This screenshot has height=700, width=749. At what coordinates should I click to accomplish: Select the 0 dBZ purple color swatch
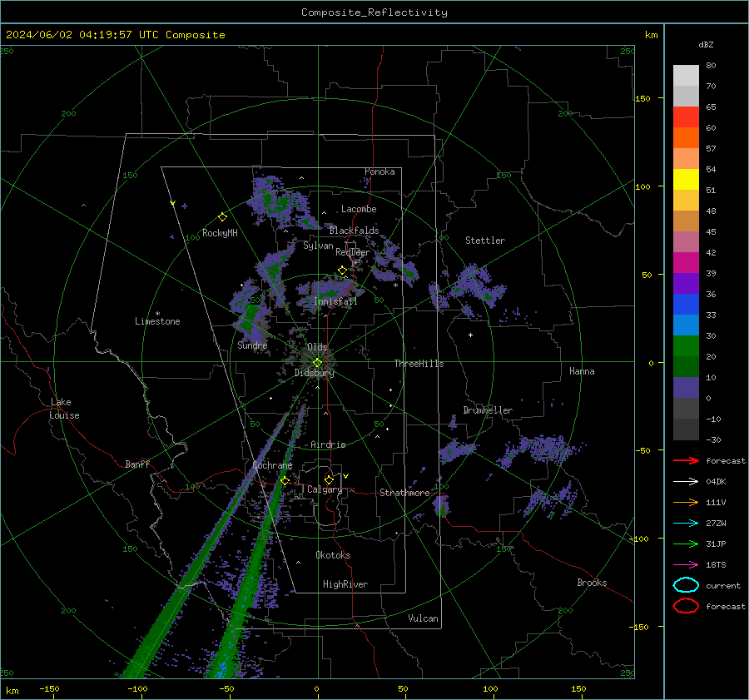pos(686,388)
